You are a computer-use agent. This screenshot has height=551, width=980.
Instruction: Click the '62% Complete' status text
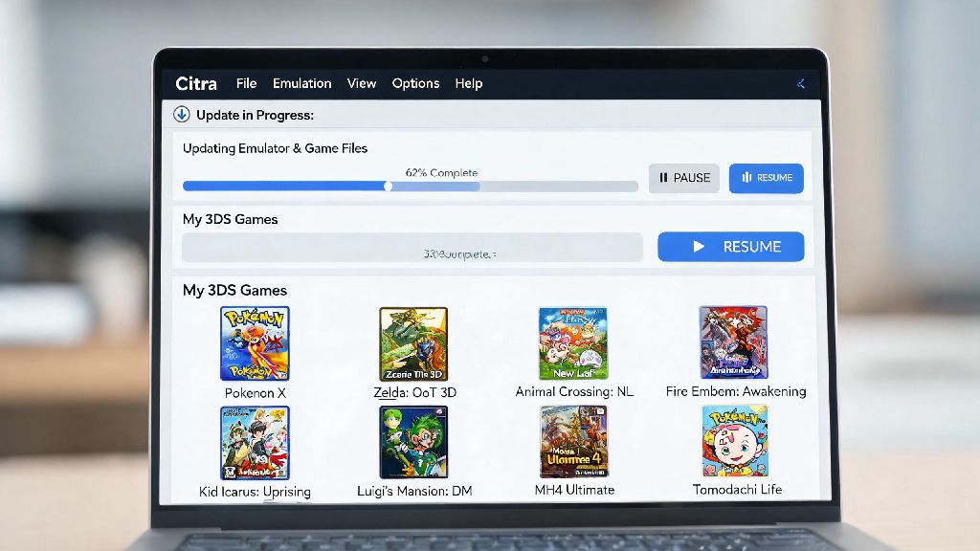click(441, 172)
